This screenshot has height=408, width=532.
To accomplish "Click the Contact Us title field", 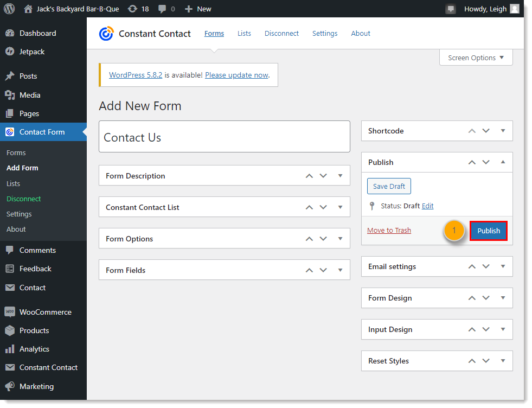I will 225,137.
